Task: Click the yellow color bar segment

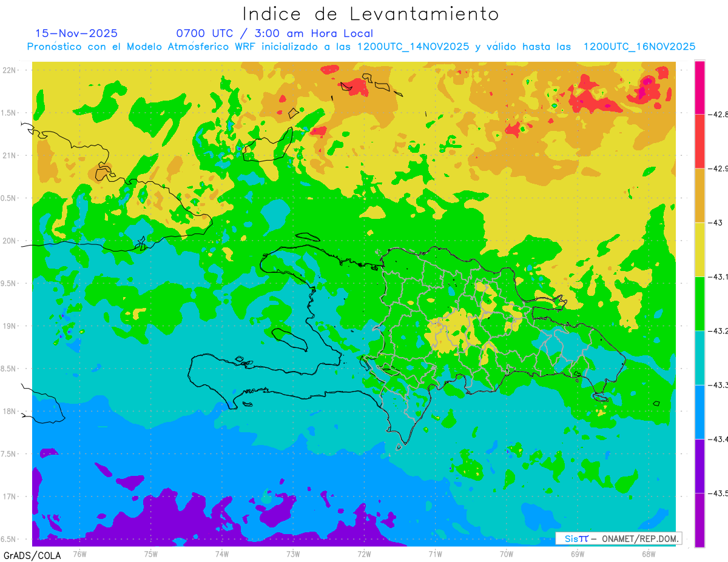Action: coord(699,249)
